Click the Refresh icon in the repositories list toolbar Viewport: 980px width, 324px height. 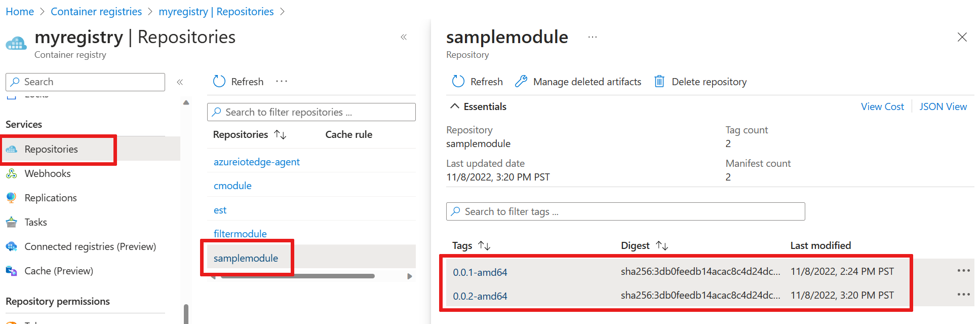click(219, 82)
